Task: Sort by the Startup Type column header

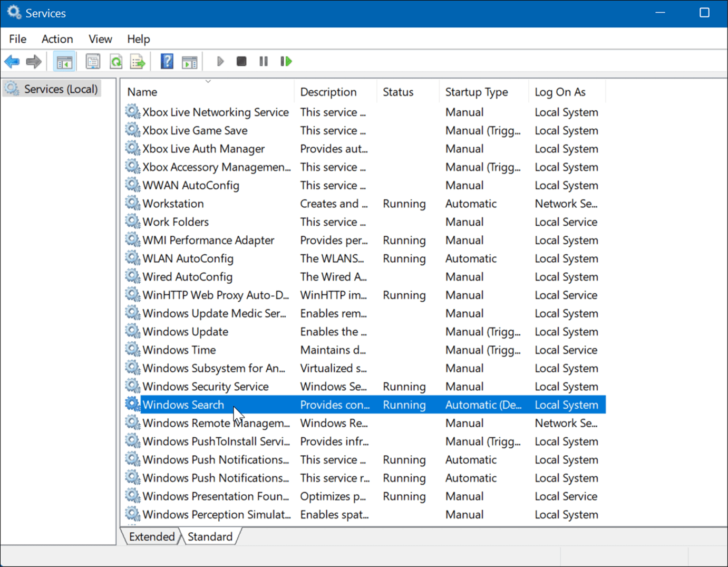Action: coord(476,92)
